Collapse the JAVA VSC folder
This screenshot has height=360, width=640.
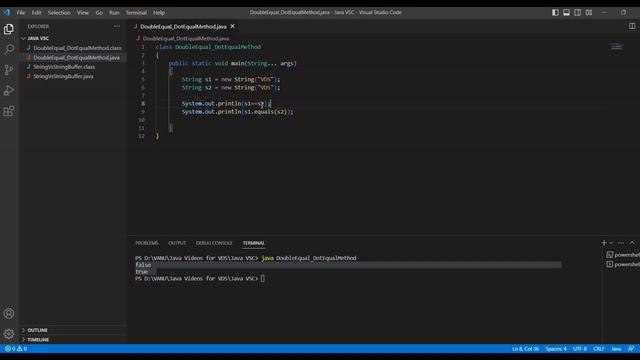(x=38, y=38)
